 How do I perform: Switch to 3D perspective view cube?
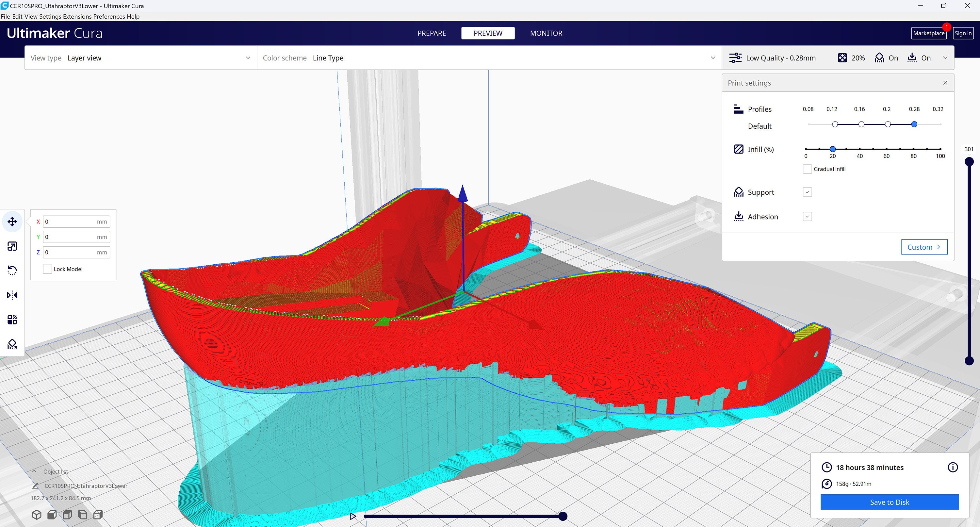pos(37,515)
